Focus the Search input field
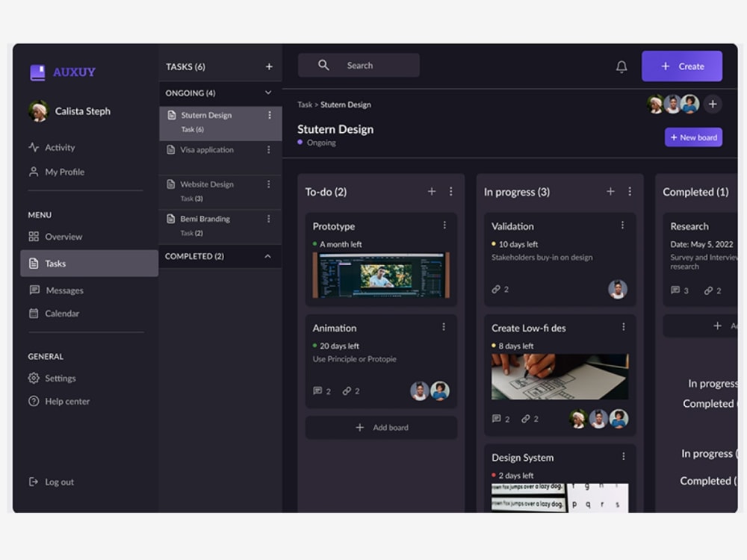 pyautogui.click(x=359, y=65)
